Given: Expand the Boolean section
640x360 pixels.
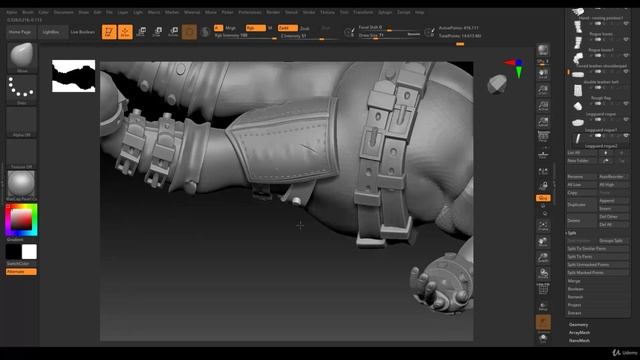Looking at the screenshot, I should pyautogui.click(x=576, y=289).
